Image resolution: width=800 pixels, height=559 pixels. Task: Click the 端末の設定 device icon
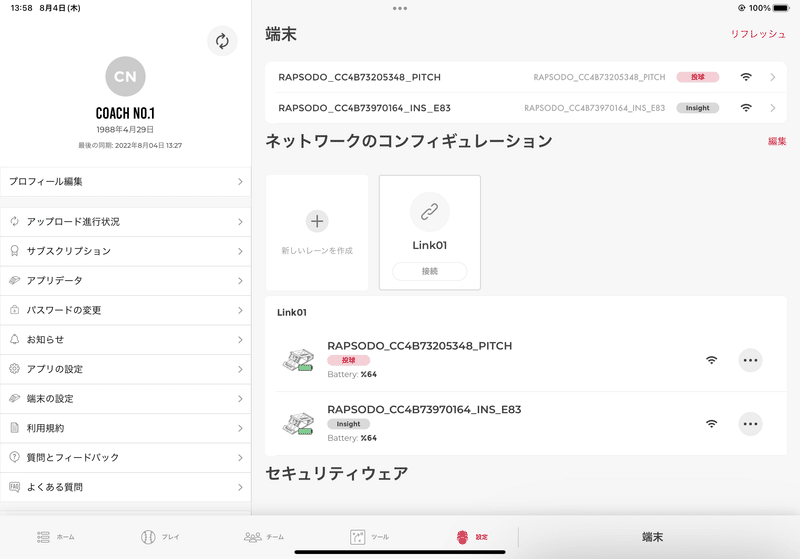14,398
